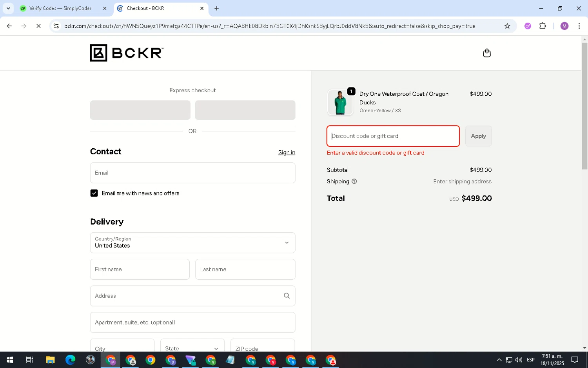The height and width of the screenshot is (368, 588).
Task: Launch Microsoft Edge from taskbar
Action: [70, 360]
